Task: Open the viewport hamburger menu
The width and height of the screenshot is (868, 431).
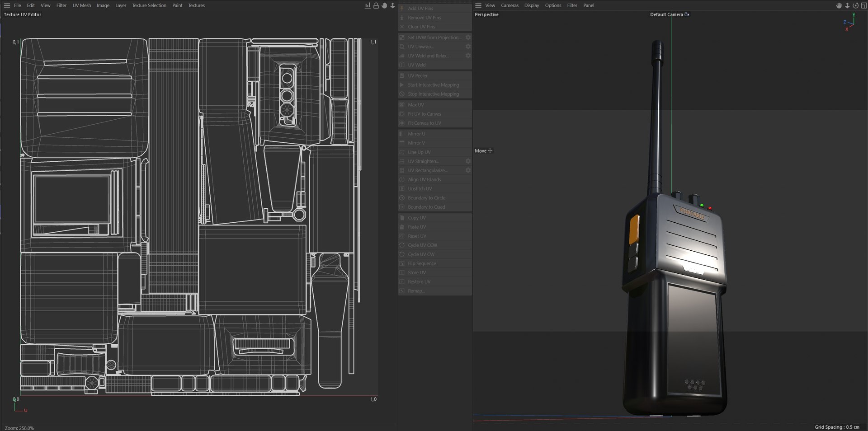Action: 478,5
